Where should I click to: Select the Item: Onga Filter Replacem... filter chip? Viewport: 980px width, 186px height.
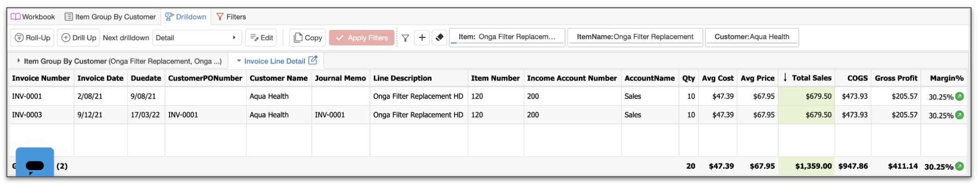pyautogui.click(x=507, y=37)
